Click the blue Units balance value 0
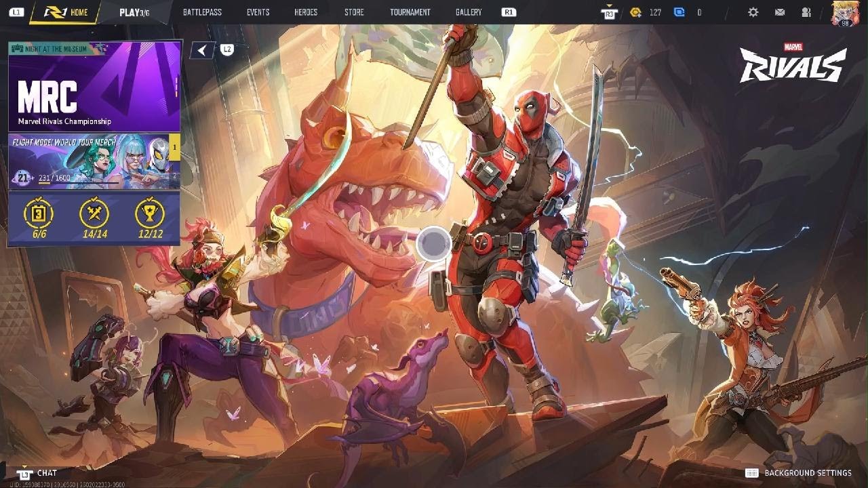The width and height of the screenshot is (868, 488). tap(699, 12)
